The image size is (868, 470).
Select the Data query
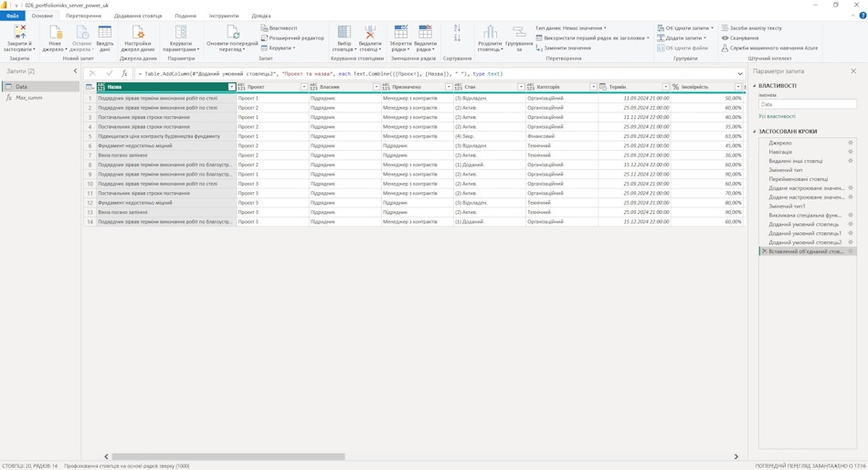click(41, 87)
